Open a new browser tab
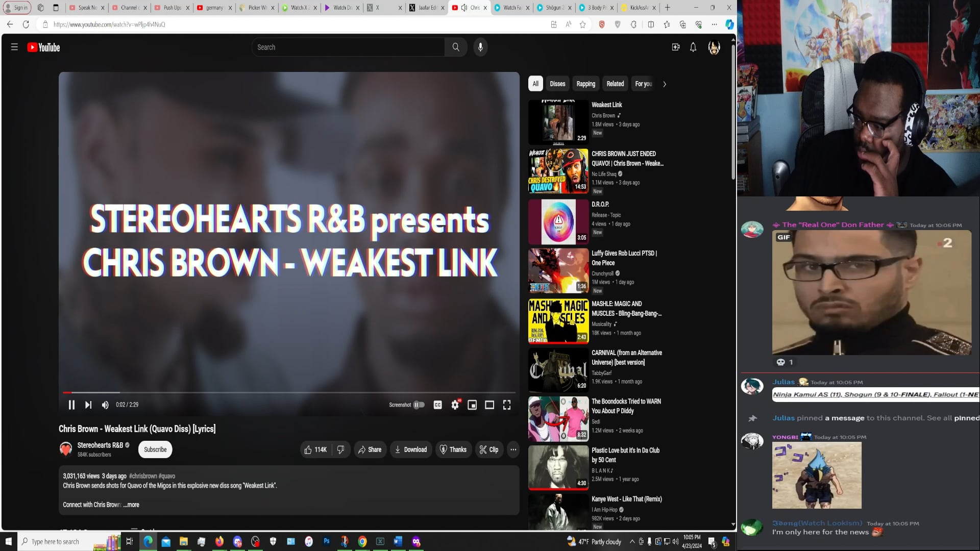The image size is (980, 551). (667, 8)
